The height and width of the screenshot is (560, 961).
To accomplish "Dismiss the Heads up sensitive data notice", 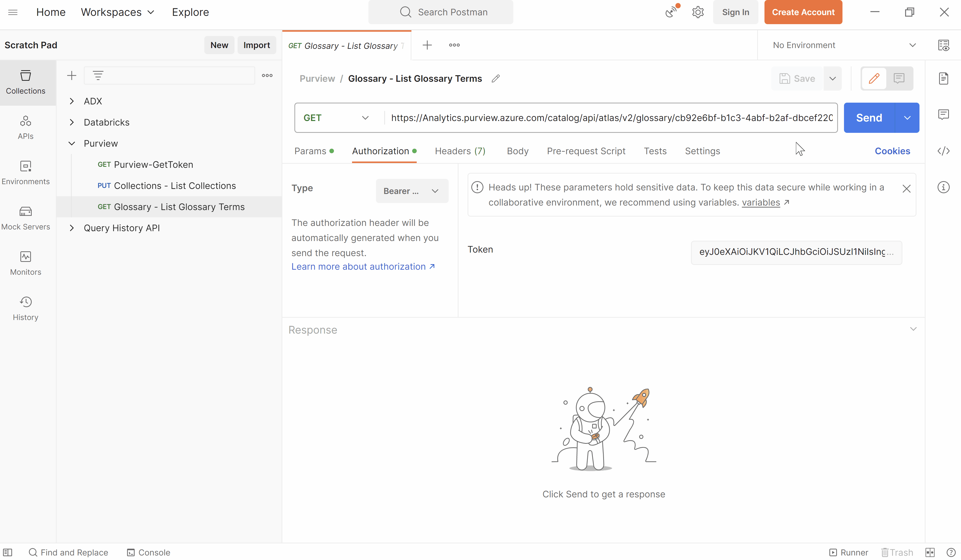I will [906, 189].
